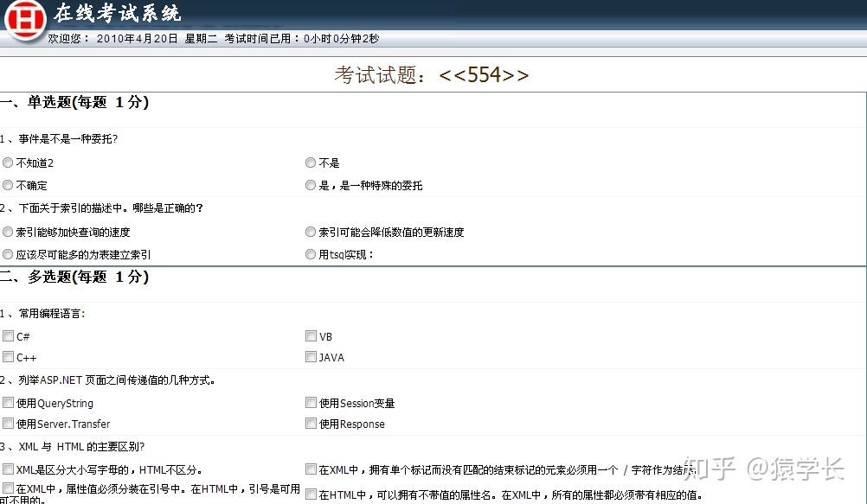Click question 列举ASP.NET 页面之间传递值的几种方式。

pos(117,380)
